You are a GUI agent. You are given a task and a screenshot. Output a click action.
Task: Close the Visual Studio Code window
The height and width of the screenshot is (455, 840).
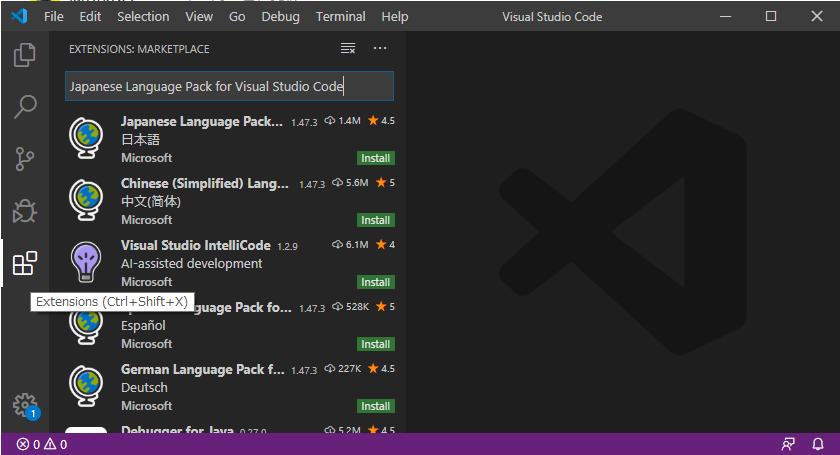pos(816,16)
